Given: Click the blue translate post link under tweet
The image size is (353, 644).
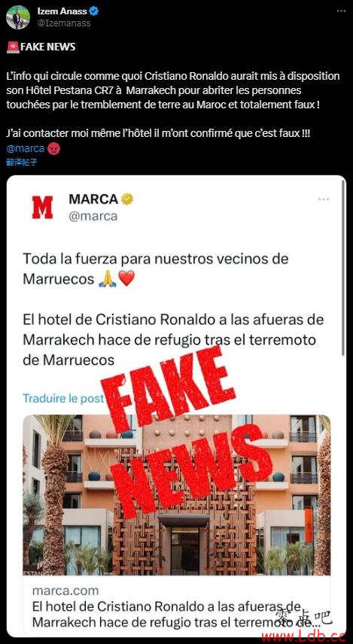Looking at the screenshot, I should click(x=22, y=163).
